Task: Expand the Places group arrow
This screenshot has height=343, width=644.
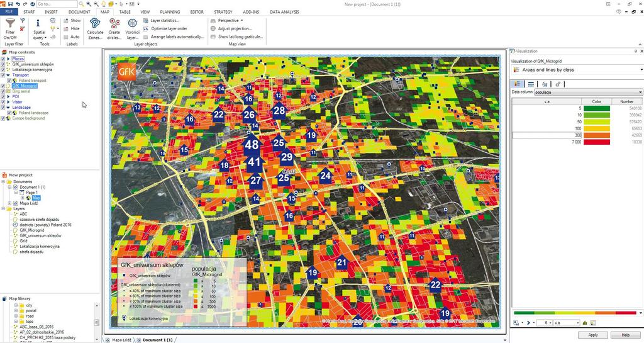Action: point(8,59)
